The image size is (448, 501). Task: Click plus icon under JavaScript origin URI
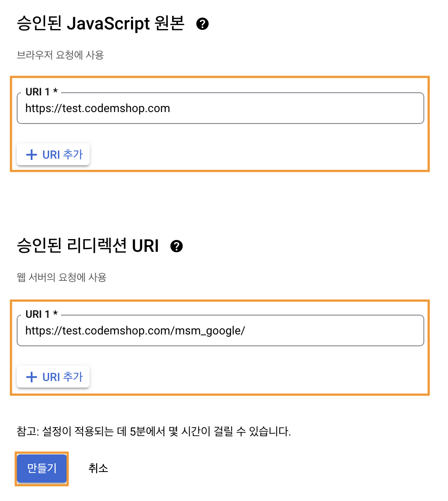31,155
